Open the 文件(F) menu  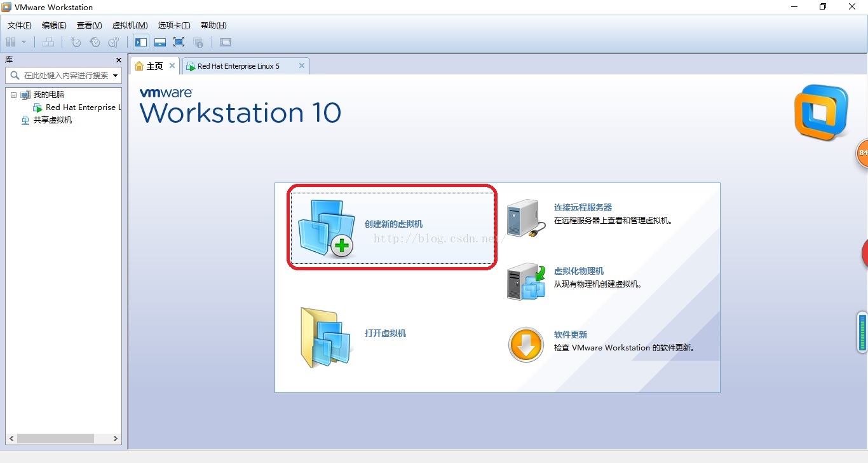tap(20, 25)
